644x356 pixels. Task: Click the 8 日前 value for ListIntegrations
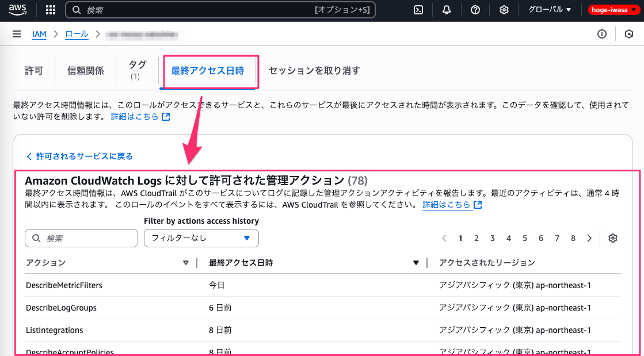click(220, 330)
